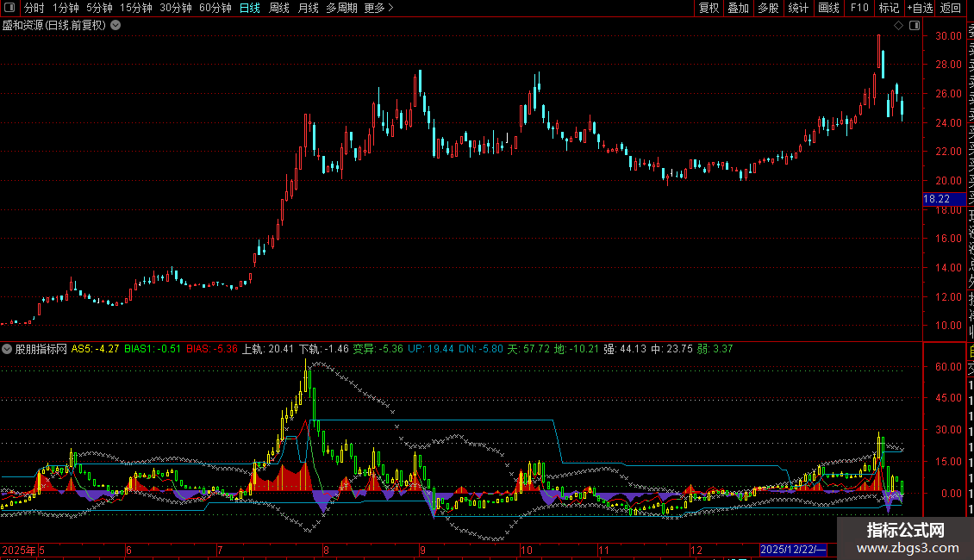This screenshot has width=974, height=560.
Task: Switch to the 月线 monthly chart
Action: pos(308,8)
